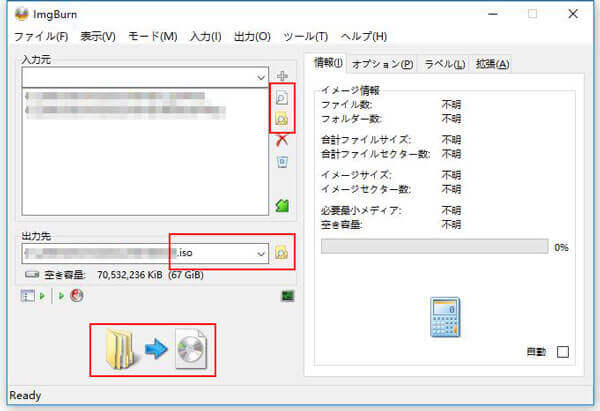This screenshot has width=600, height=411.
Task: Open the ヘルプ(H) menu
Action: pos(364,37)
